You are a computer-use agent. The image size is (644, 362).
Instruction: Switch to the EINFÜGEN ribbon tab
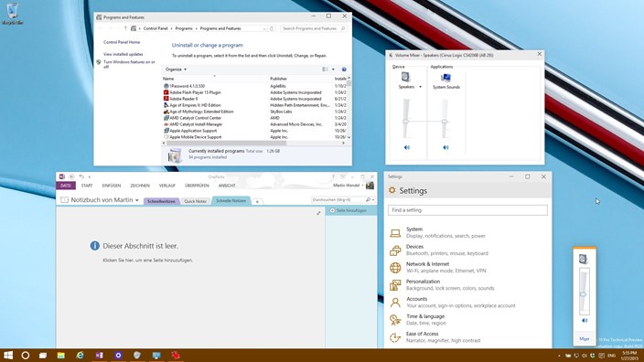(112, 186)
